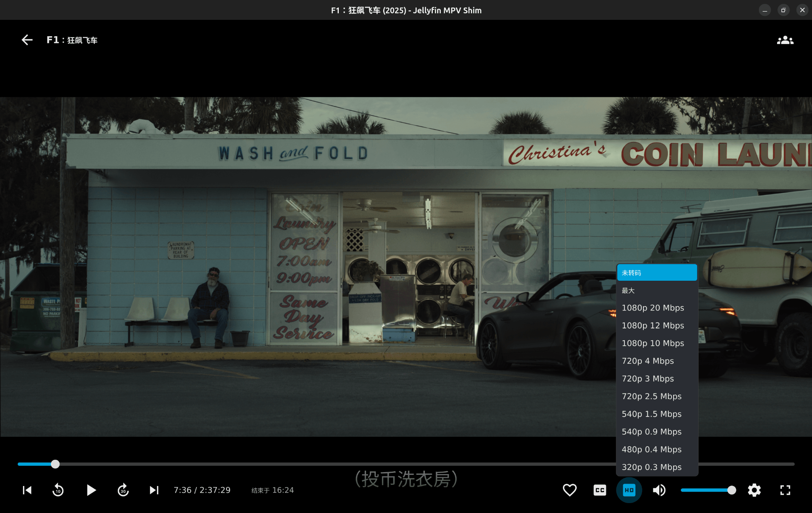The width and height of the screenshot is (812, 513).
Task: Choose 540p 1.5 Mbps quality
Action: pos(657,414)
